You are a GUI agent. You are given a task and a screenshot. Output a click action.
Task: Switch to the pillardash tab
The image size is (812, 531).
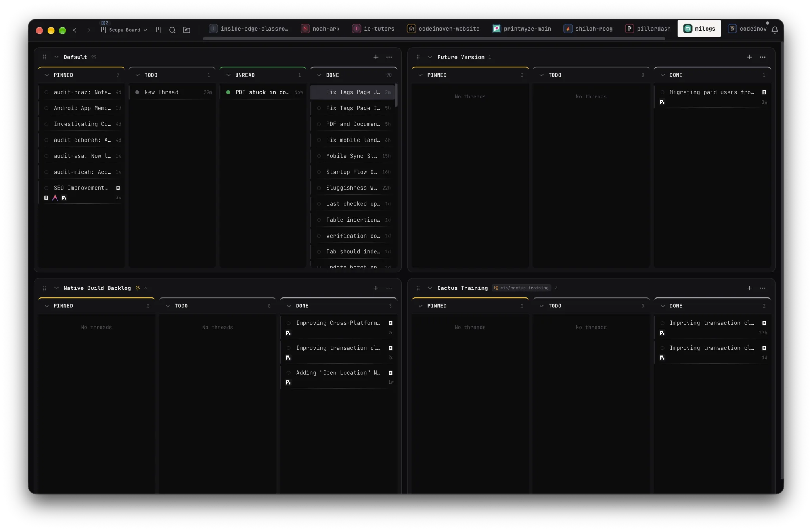(648, 29)
